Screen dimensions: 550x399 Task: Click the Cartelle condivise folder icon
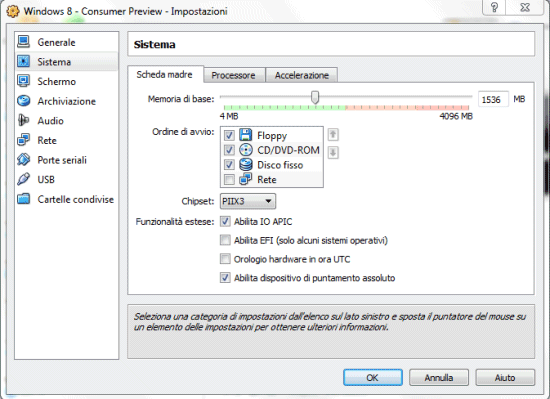coord(24,199)
